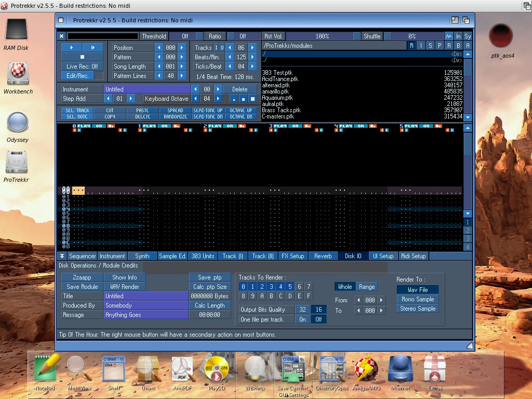Adjust the Mst Vol. slider

click(322, 36)
